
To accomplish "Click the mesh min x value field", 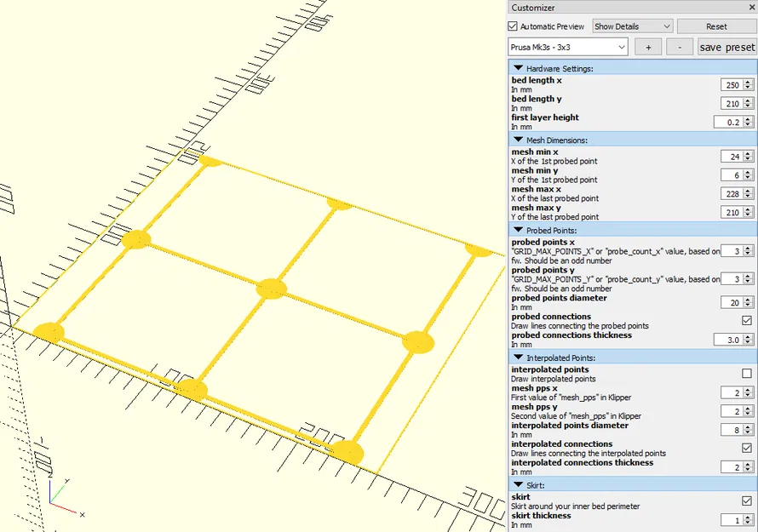I will [x=732, y=157].
